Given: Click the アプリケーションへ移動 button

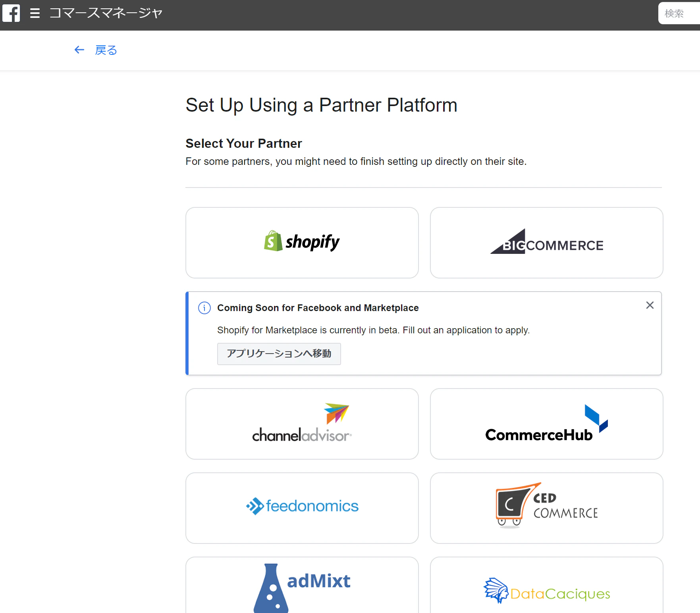Looking at the screenshot, I should [x=279, y=354].
